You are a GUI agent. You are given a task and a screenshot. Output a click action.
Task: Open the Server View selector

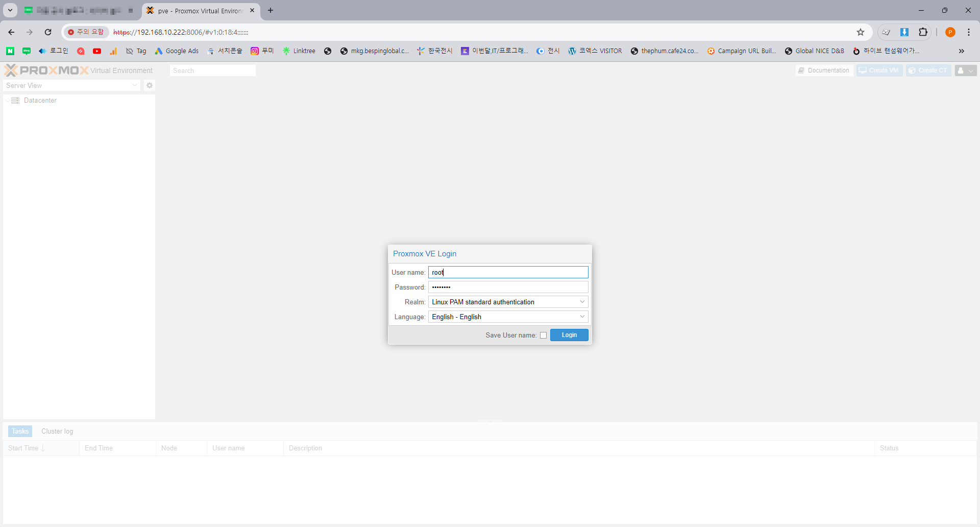(72, 85)
